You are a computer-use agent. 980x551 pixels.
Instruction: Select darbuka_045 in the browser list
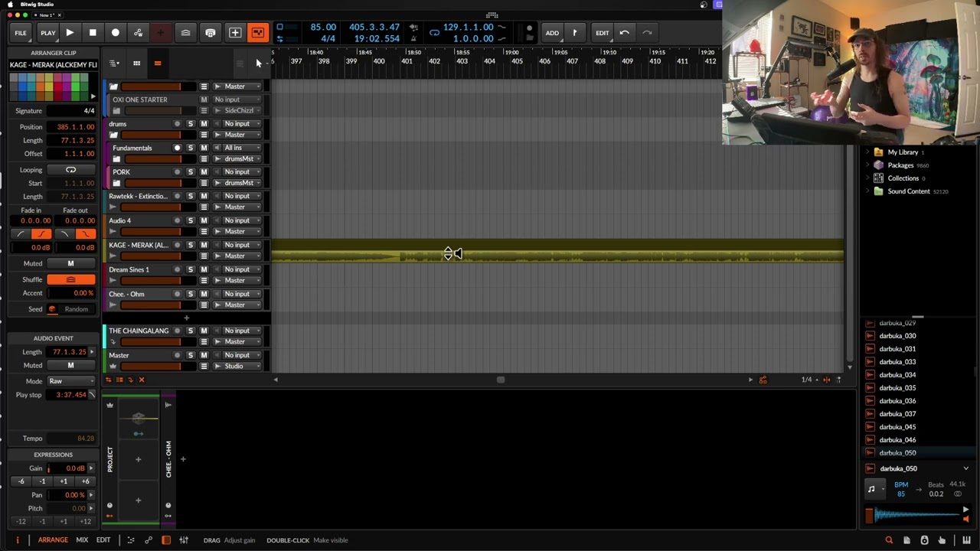[897, 427]
